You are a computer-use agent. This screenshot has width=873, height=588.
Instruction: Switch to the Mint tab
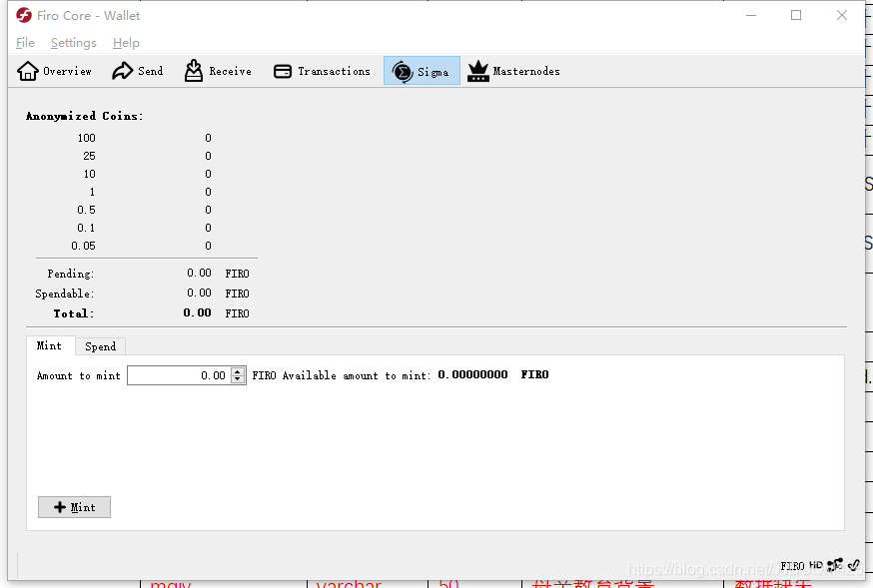(x=50, y=345)
